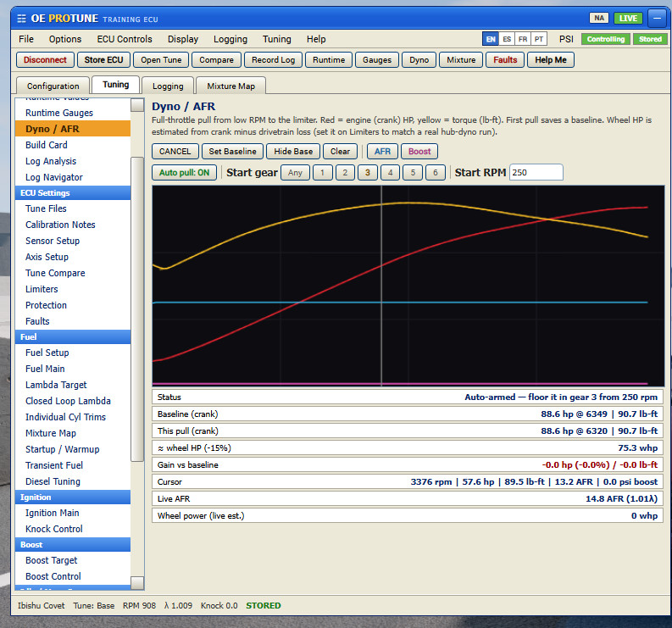Image resolution: width=672 pixels, height=628 pixels.
Task: Open Runtime Gauges in sidebar
Action: [73, 113]
